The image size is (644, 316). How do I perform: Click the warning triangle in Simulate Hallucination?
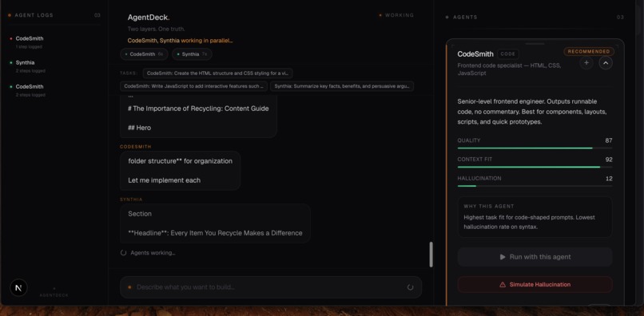pos(503,284)
